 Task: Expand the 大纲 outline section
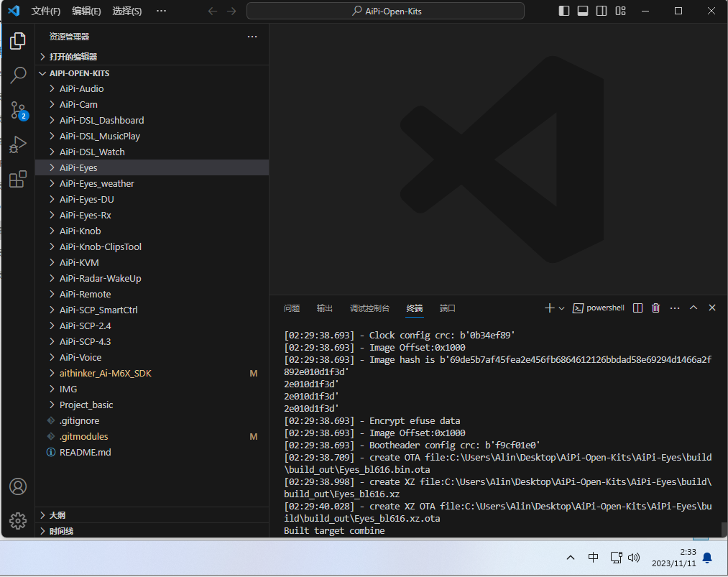(152, 515)
